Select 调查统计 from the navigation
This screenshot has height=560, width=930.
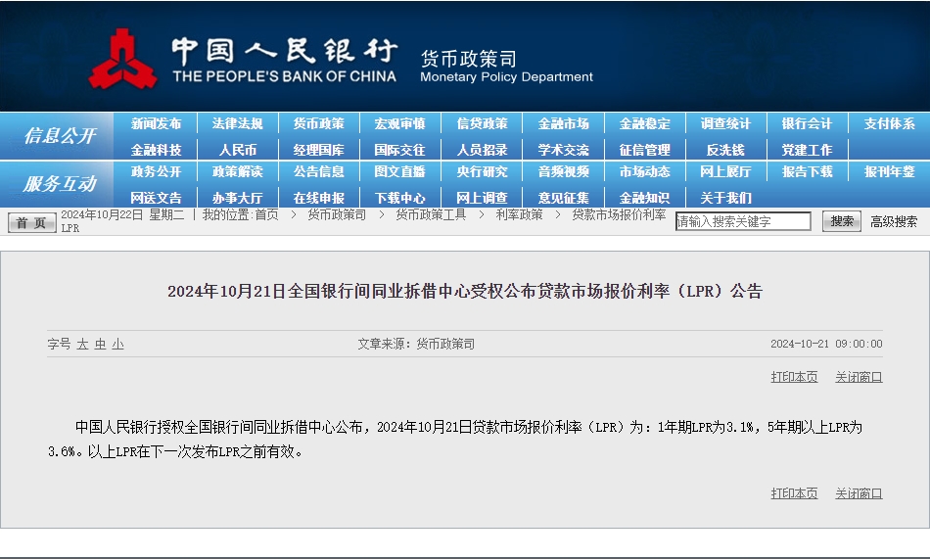click(x=725, y=124)
